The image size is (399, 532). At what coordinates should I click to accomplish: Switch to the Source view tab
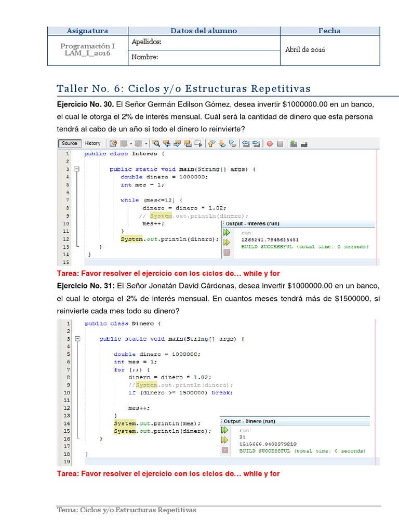pos(70,143)
